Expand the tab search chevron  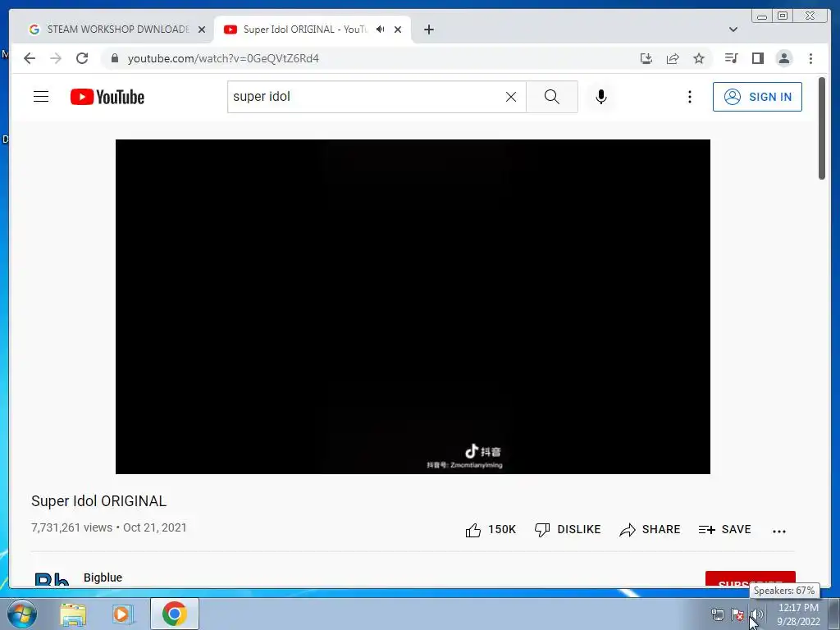point(733,30)
